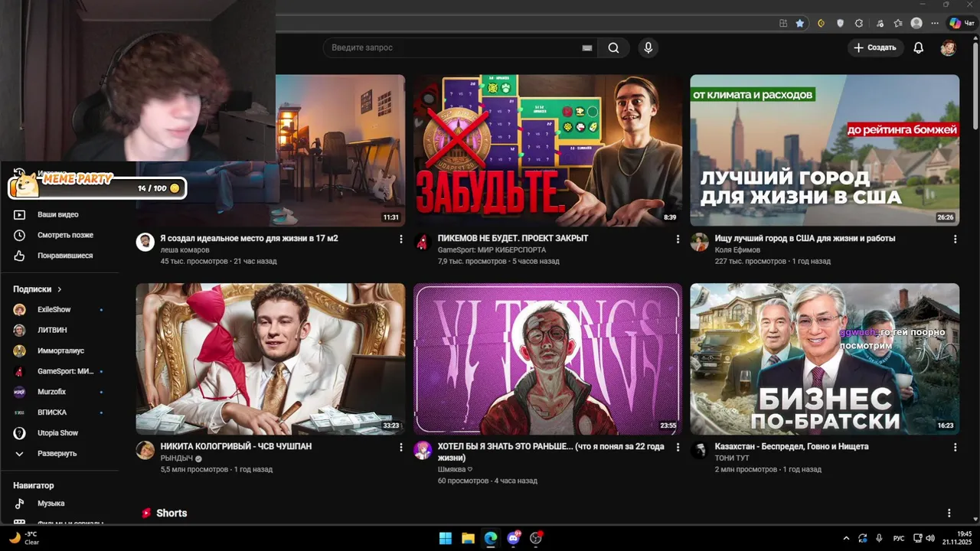Screen dimensions: 980x551
Task: Open the channel name ТОНИ ТУТ
Action: [x=732, y=458]
